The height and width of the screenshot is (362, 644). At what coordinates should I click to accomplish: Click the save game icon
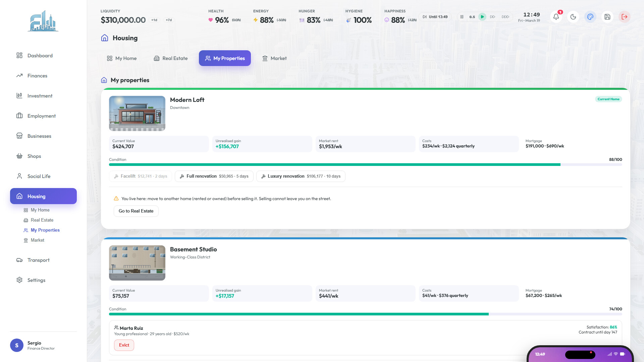coord(607,17)
